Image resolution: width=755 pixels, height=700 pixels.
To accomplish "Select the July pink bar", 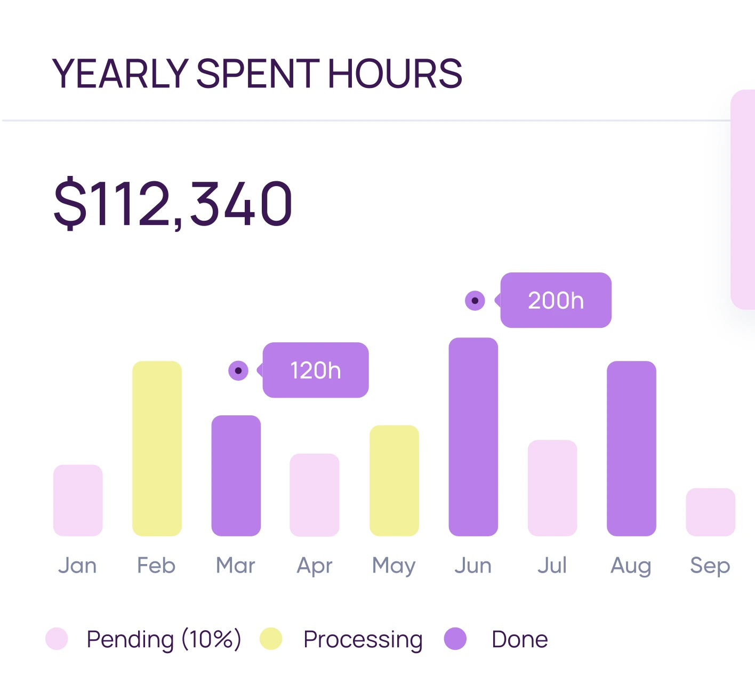I will click(552, 488).
